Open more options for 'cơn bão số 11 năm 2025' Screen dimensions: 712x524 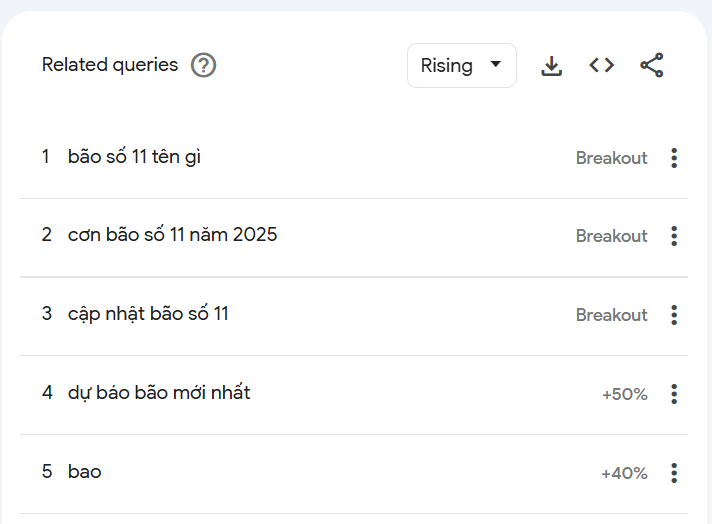pos(675,236)
